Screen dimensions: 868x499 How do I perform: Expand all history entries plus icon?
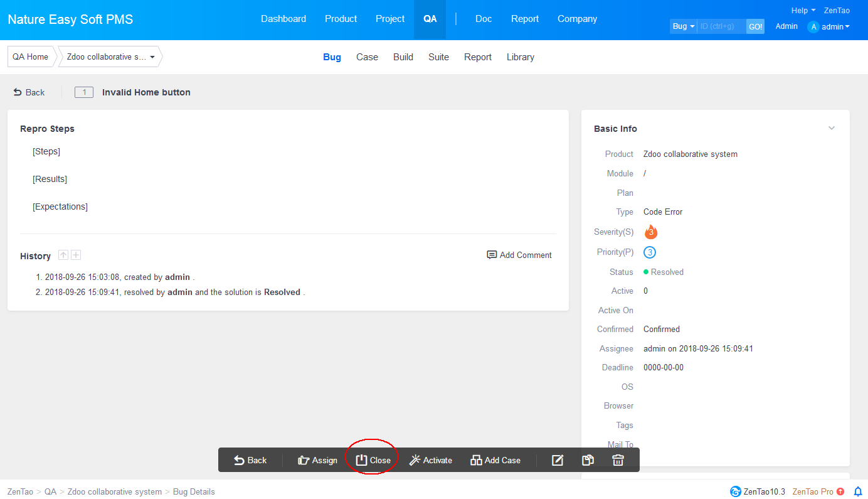[76, 255]
